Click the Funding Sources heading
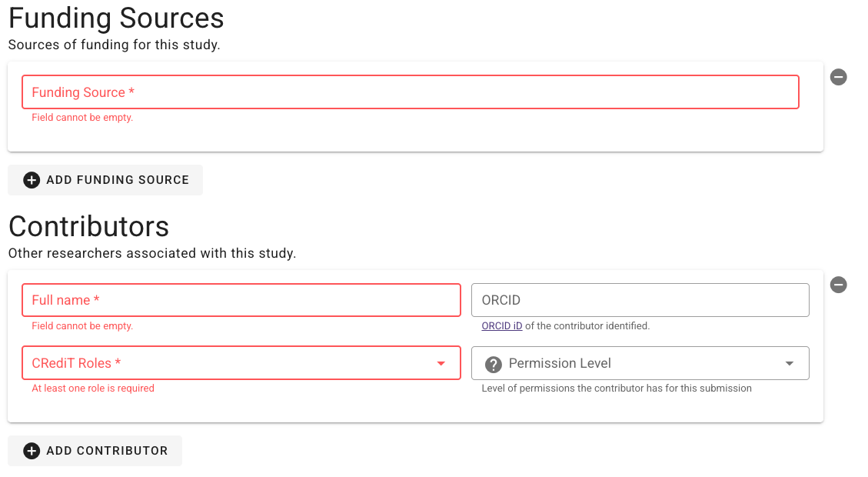This screenshot has height=477, width=868. [116, 18]
